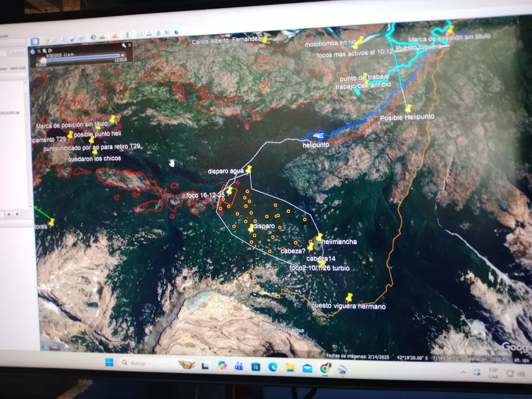The image size is (532, 399).
Task: Click the Add Image Overlay tool
Action: tap(72, 39)
